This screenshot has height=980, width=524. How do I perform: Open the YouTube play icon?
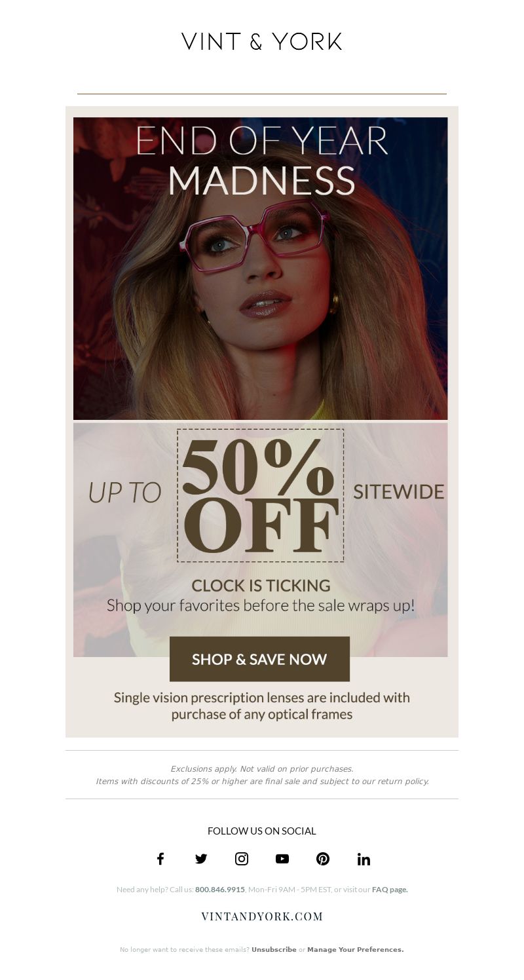pyautogui.click(x=282, y=859)
